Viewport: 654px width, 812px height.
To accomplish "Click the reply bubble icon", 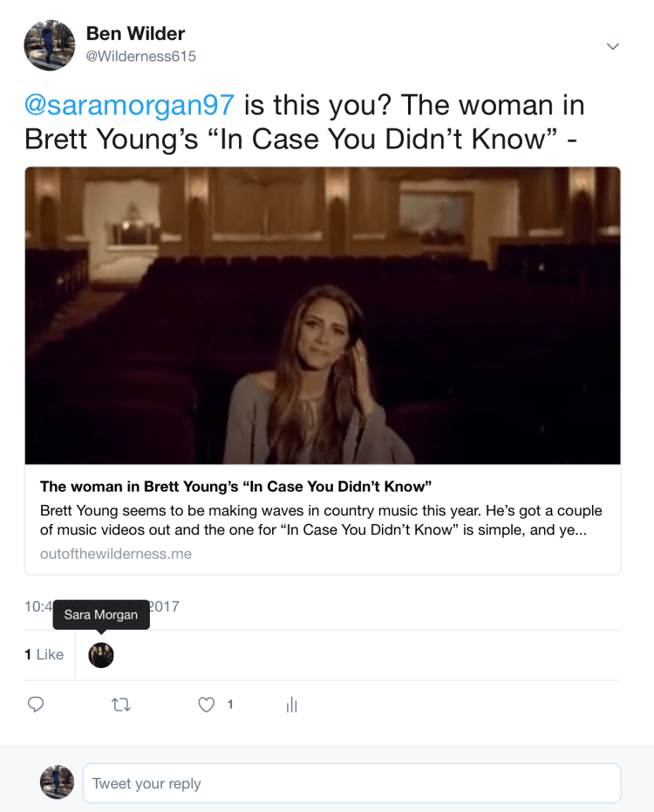I will (x=36, y=704).
